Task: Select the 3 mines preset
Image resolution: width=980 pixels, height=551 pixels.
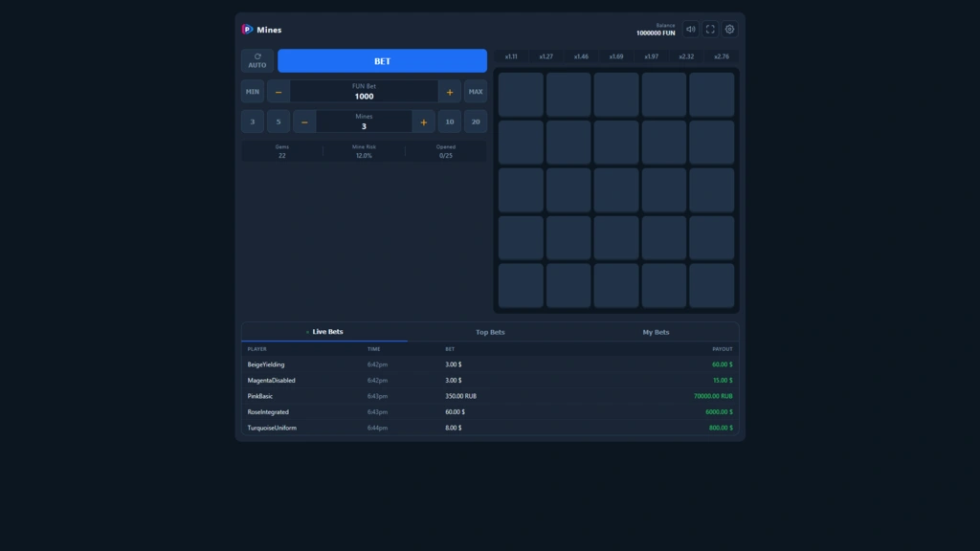Action: pyautogui.click(x=253, y=122)
